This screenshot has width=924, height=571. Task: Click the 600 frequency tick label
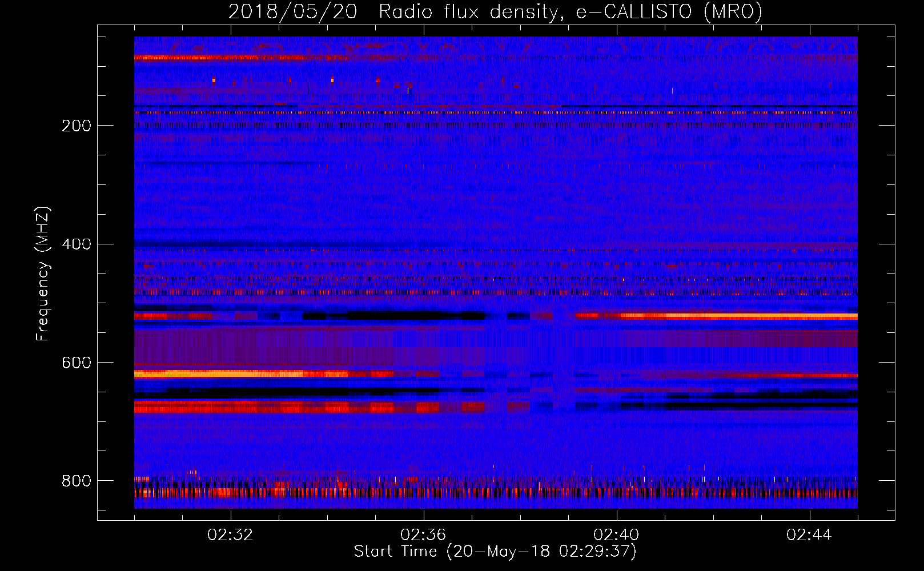click(77, 363)
